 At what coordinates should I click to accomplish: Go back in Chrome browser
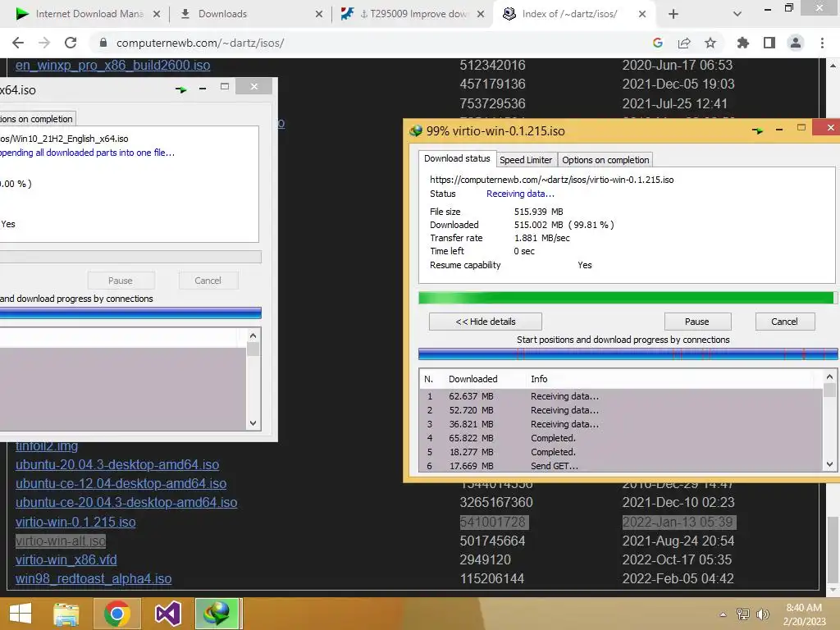pyautogui.click(x=18, y=43)
